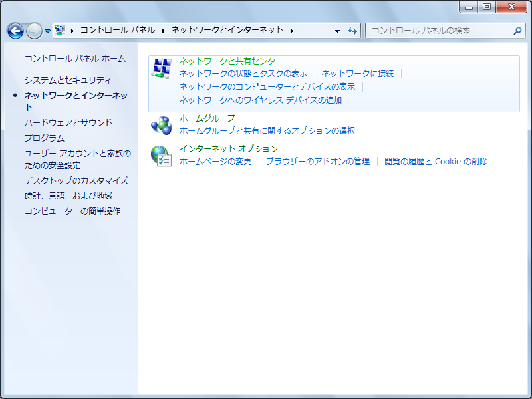Close the Control Panel window
The width and height of the screenshot is (532, 399).
click(x=511, y=7)
